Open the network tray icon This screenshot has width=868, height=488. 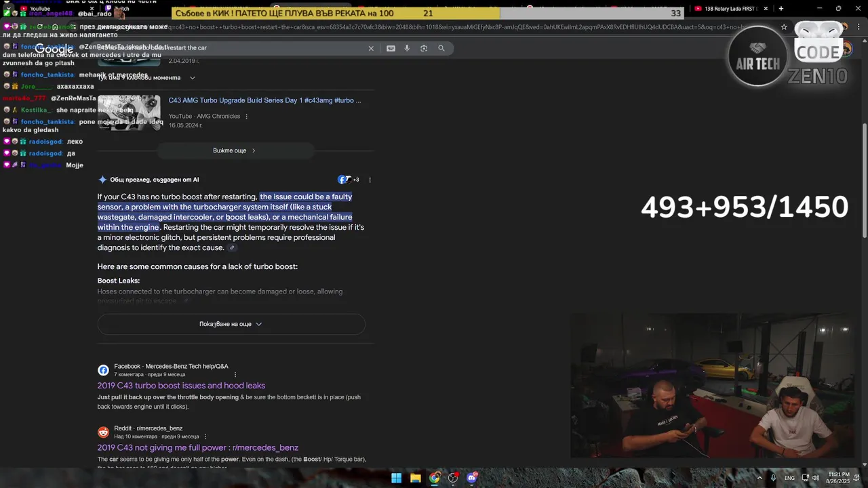(x=806, y=478)
